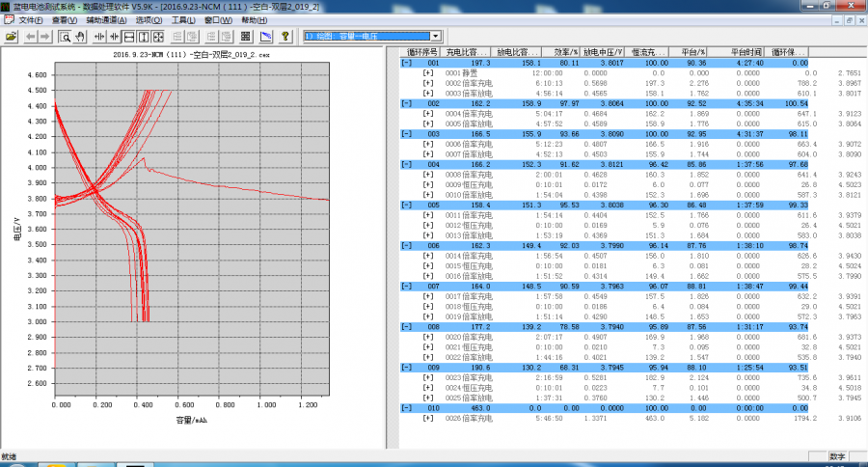This screenshot has width=868, height=467.
Task: Click the dropdown arrow of the plot type combo
Action: pyautogui.click(x=436, y=36)
